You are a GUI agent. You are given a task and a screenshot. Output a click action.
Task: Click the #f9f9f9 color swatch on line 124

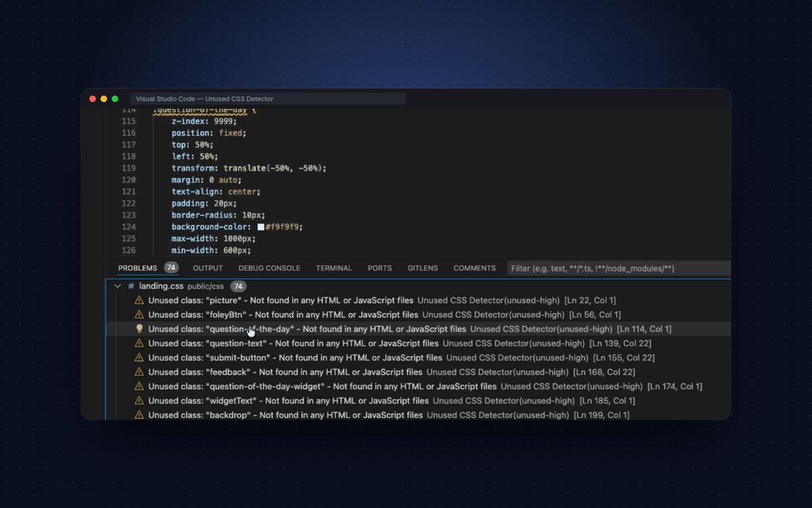[x=261, y=227]
